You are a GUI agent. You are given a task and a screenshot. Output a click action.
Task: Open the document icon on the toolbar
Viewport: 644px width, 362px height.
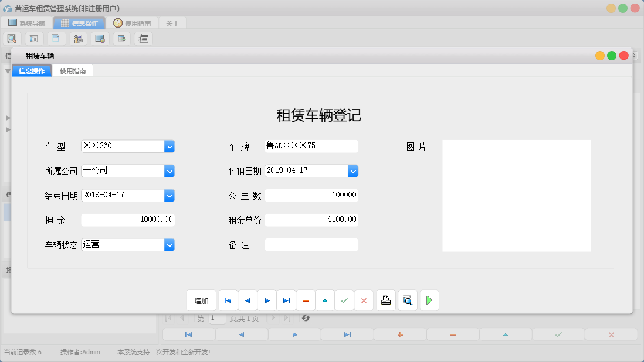[x=56, y=38]
